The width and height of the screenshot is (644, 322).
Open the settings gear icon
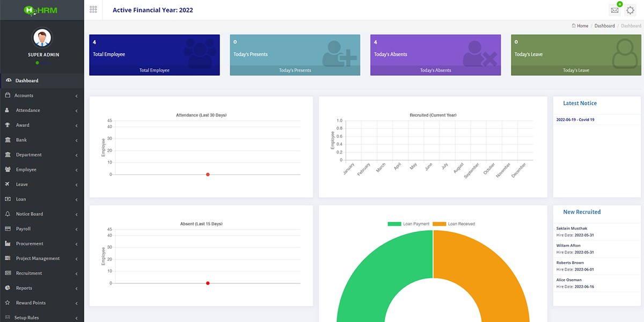[x=631, y=10]
